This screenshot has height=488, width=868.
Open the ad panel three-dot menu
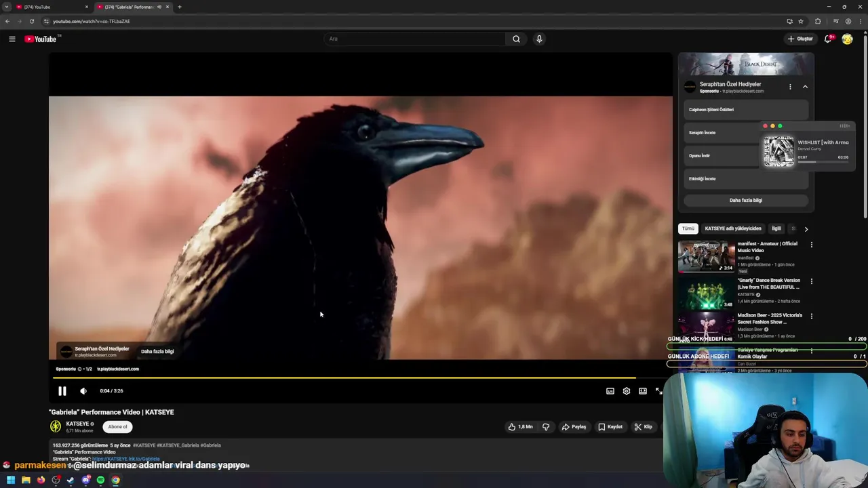tap(790, 87)
